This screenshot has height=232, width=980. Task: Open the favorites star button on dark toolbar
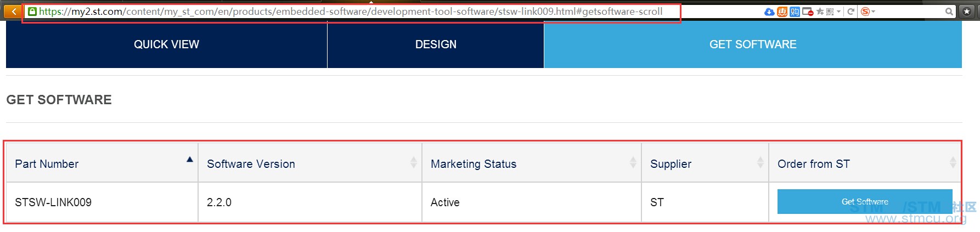[967, 12]
